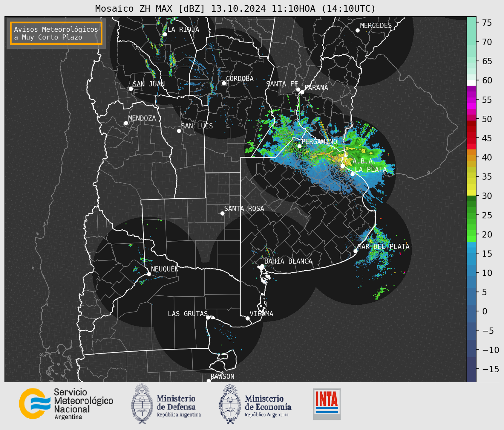The height and width of the screenshot is (430, 504).
Task: Click the BAHÍA BLANCA map label
Action: [288, 261]
